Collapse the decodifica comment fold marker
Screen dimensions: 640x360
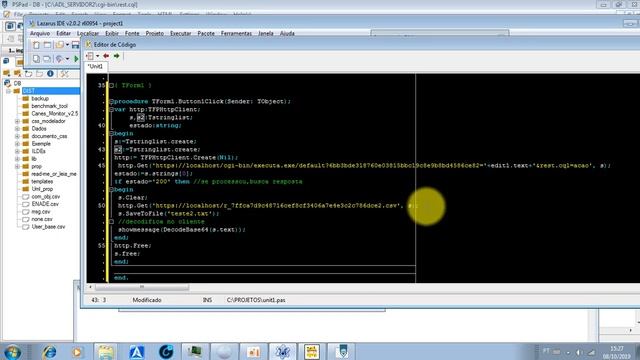pos(111,222)
